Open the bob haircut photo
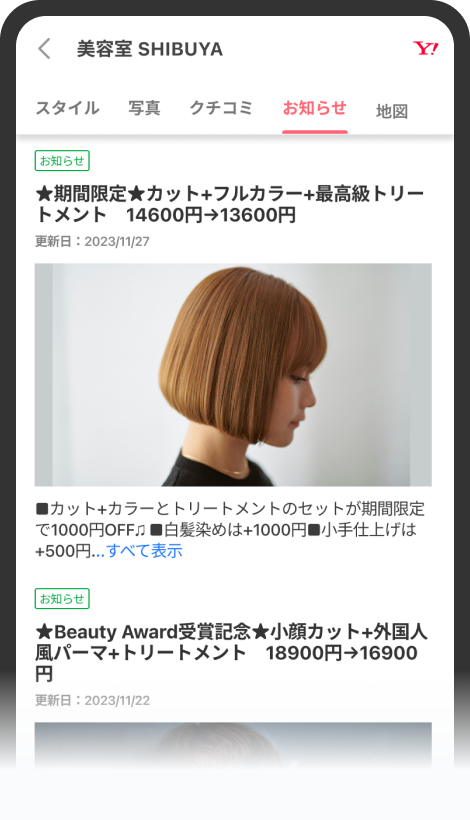The width and height of the screenshot is (470, 820). coord(233,375)
